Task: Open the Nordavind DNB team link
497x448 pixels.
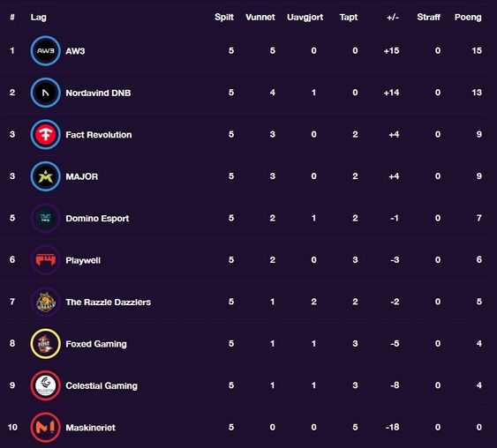Action: (98, 93)
